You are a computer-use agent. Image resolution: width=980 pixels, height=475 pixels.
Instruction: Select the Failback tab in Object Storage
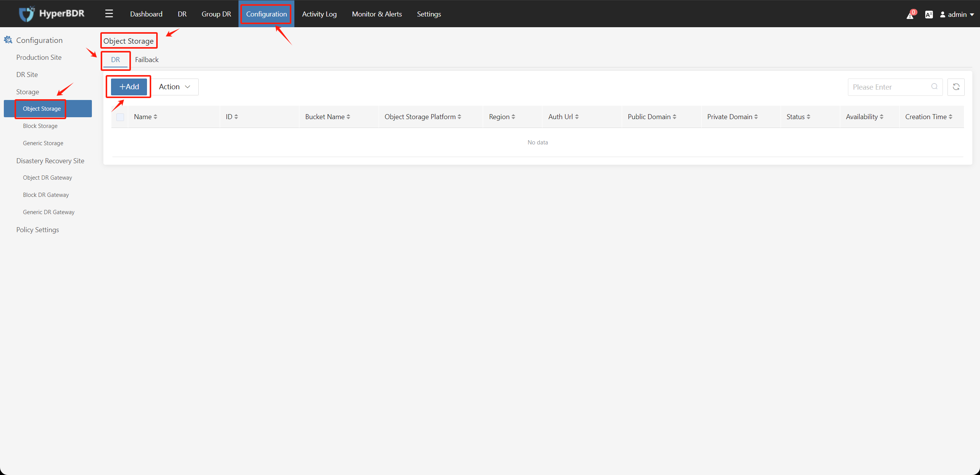coord(146,59)
